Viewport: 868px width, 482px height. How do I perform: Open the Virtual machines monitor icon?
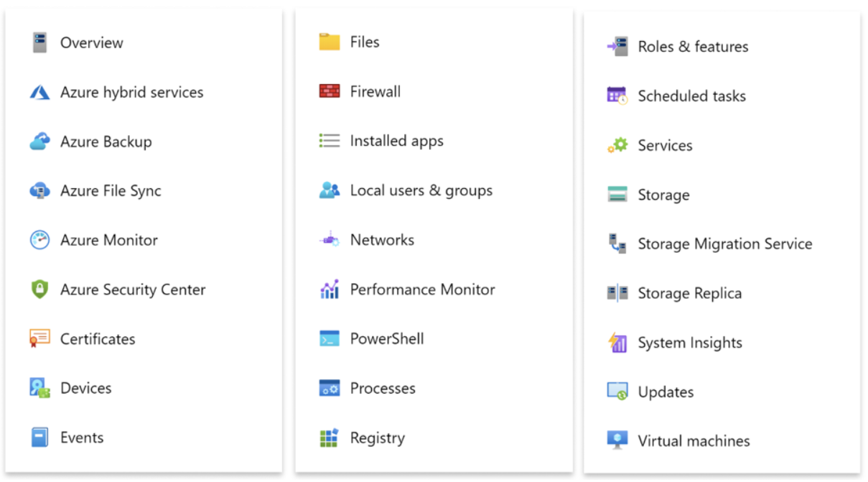click(x=616, y=440)
